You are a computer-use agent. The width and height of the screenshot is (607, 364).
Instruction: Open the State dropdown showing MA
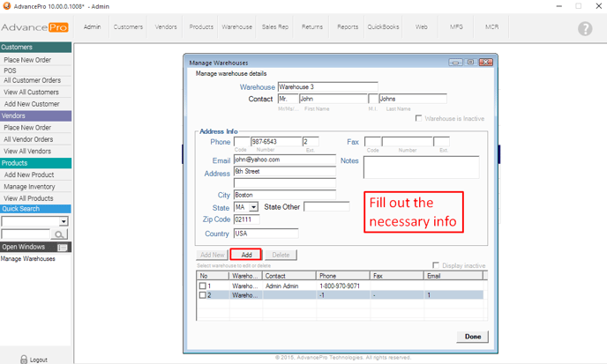254,207
